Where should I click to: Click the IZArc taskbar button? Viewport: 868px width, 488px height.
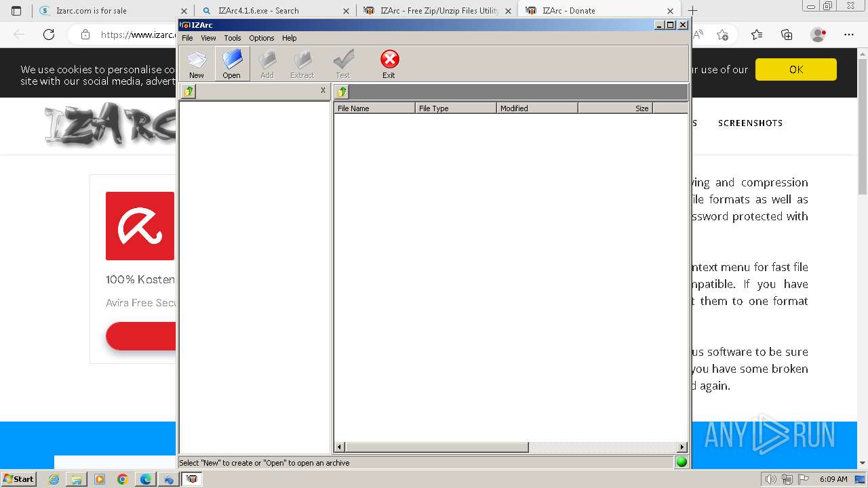pos(192,479)
